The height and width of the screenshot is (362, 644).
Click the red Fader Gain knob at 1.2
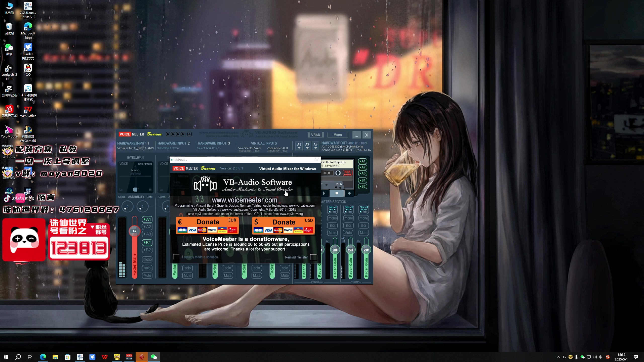click(x=134, y=231)
